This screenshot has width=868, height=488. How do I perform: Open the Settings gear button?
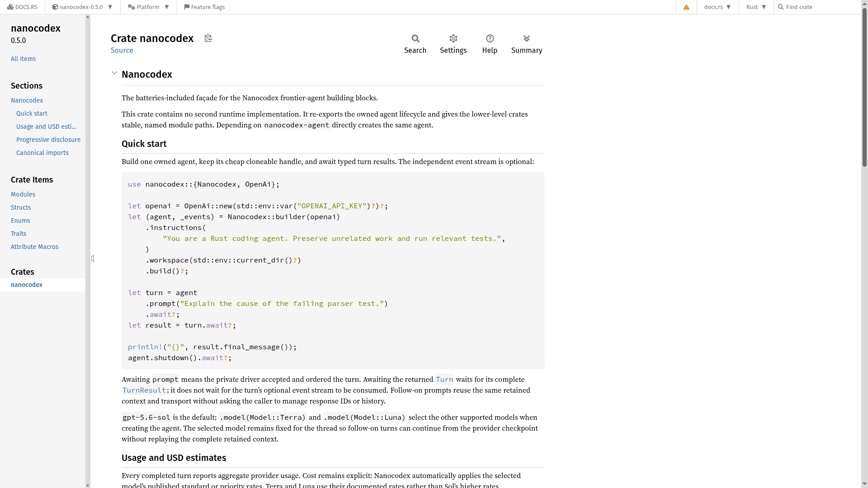click(x=453, y=44)
